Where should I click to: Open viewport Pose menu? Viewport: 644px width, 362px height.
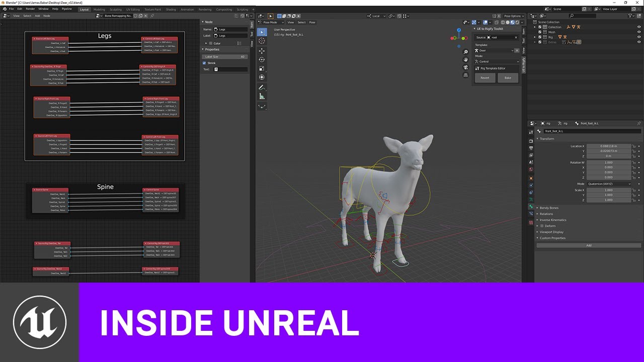click(x=312, y=22)
